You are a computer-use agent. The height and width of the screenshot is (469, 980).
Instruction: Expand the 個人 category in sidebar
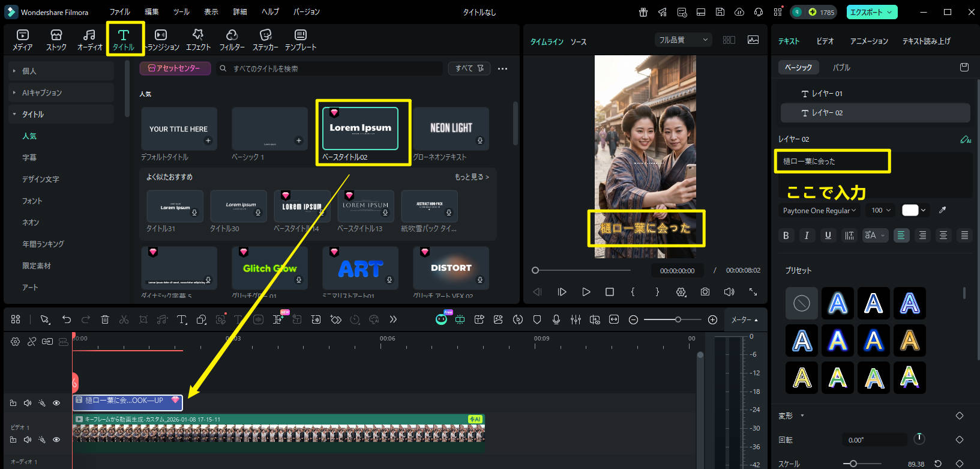click(60, 71)
